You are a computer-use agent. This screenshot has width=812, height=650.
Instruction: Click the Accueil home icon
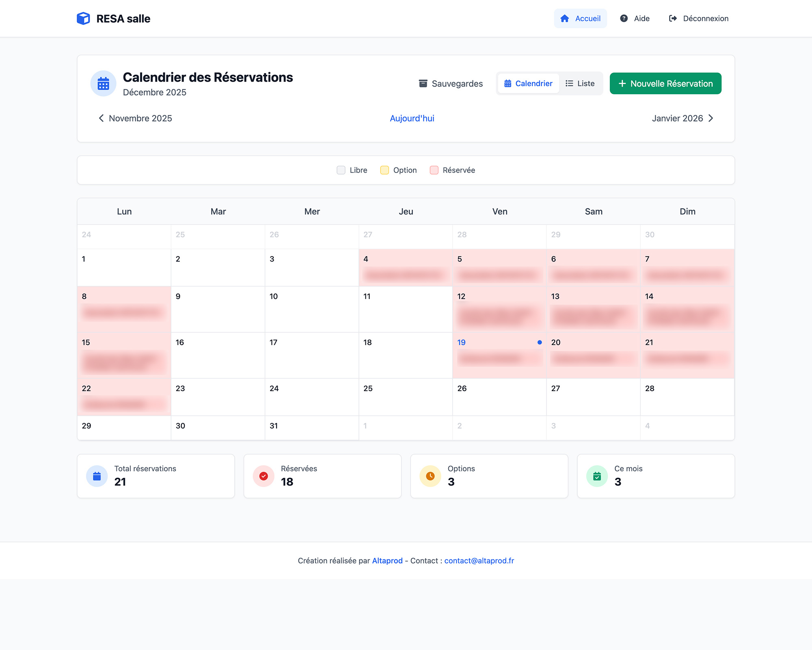[564, 18]
